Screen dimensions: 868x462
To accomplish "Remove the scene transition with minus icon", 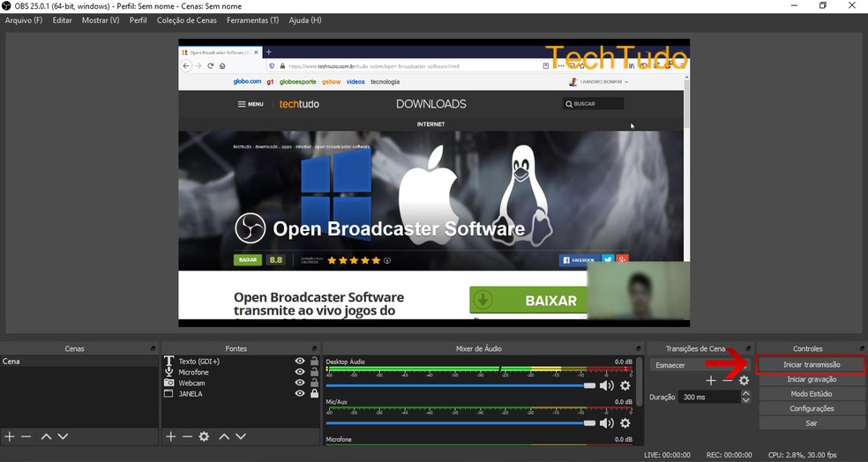I will pos(728,381).
